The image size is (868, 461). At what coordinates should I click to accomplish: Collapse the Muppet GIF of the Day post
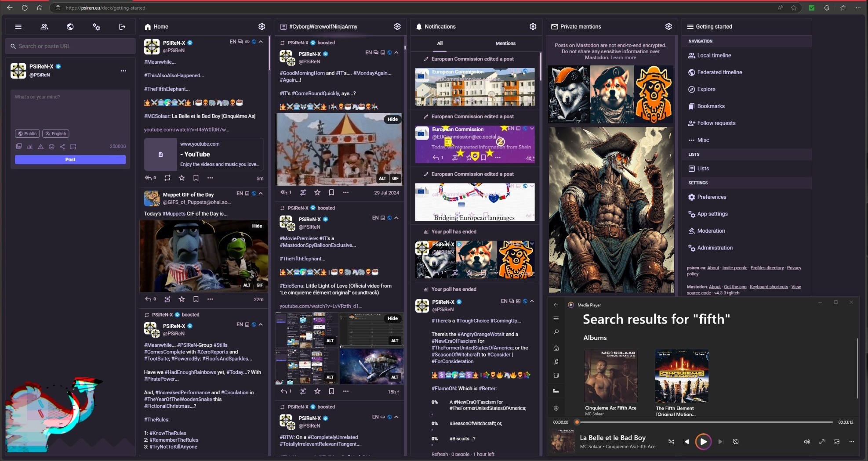click(x=261, y=193)
